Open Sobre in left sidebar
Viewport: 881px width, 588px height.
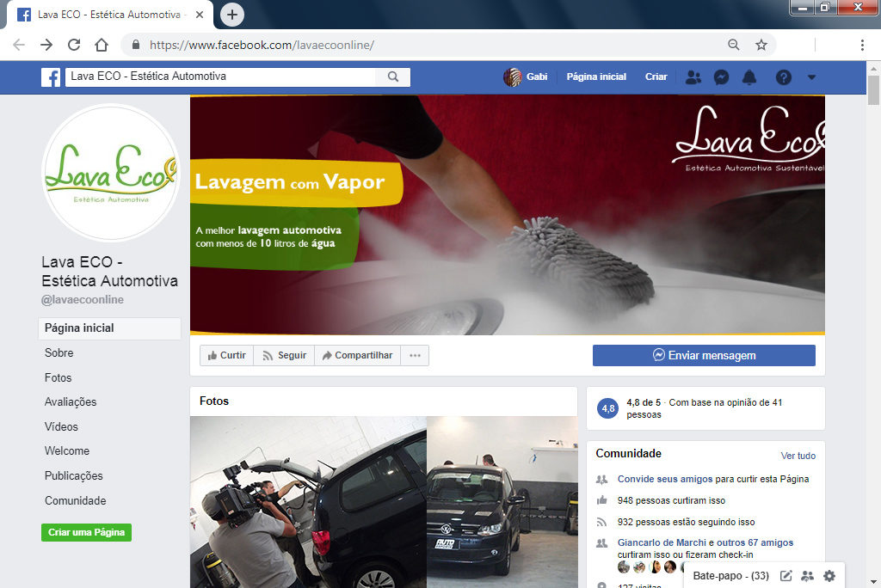point(59,352)
